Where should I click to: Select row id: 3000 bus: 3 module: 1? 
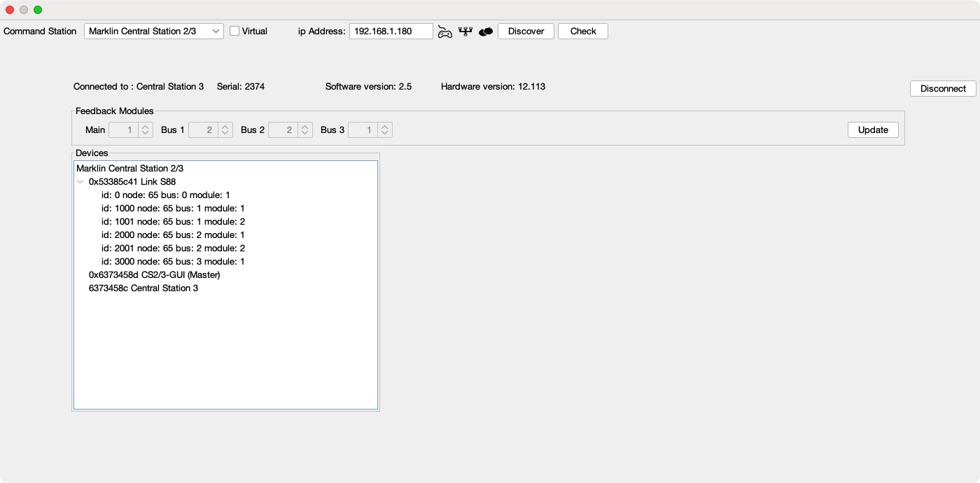[173, 262]
